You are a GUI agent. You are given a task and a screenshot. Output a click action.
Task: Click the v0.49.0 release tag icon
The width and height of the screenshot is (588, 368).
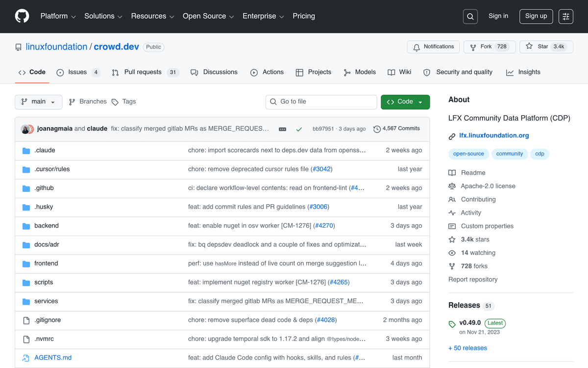[x=452, y=324]
